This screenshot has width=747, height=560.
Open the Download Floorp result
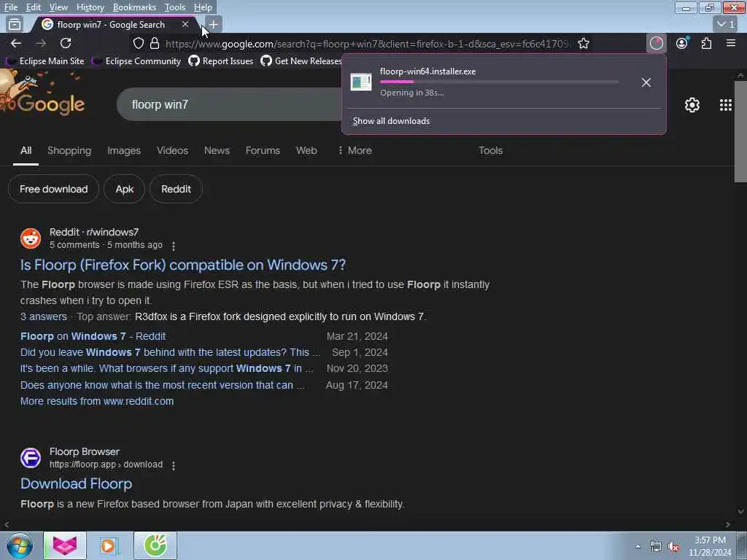76,484
